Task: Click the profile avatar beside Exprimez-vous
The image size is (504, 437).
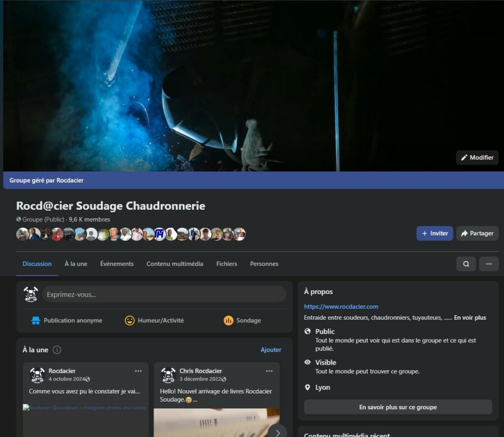Action: (31, 295)
